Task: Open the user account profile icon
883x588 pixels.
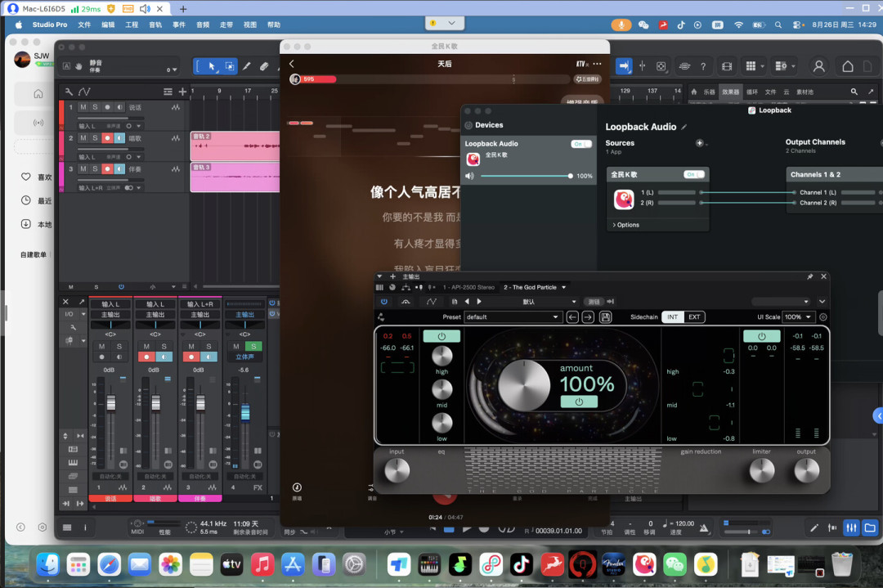Action: coord(818,66)
